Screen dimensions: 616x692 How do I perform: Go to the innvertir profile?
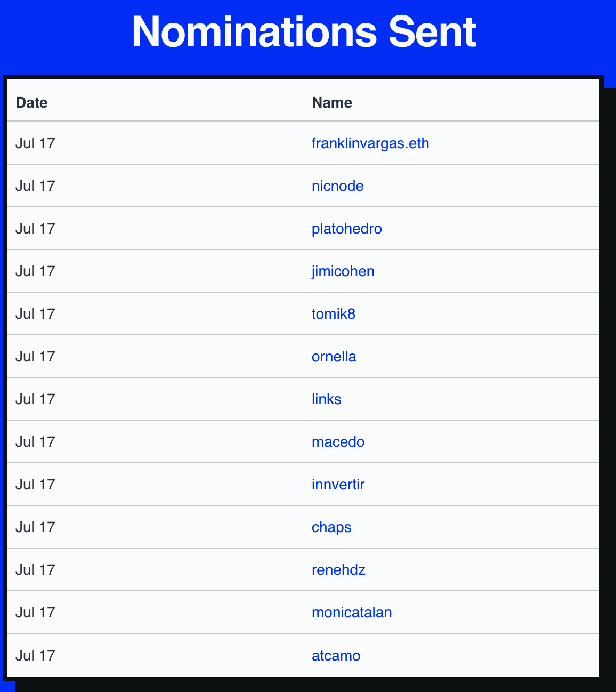click(338, 485)
